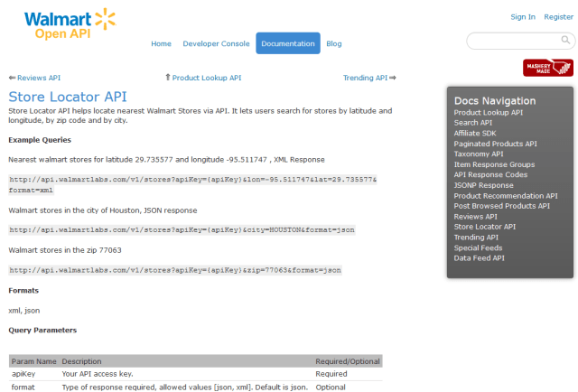Image resolution: width=578 pixels, height=392 pixels.
Task: Open Trending API in Docs Navigation
Action: [476, 238]
